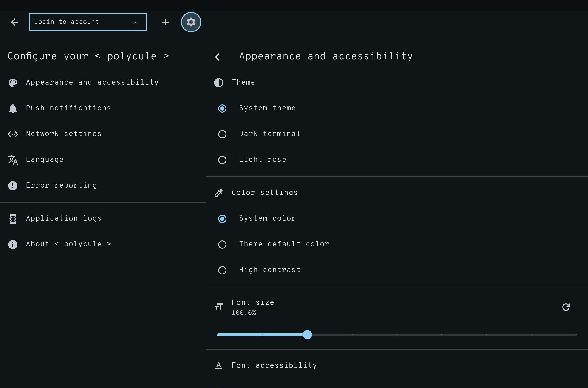Open Application logs
Screen dimensions: 588x388
point(64,219)
